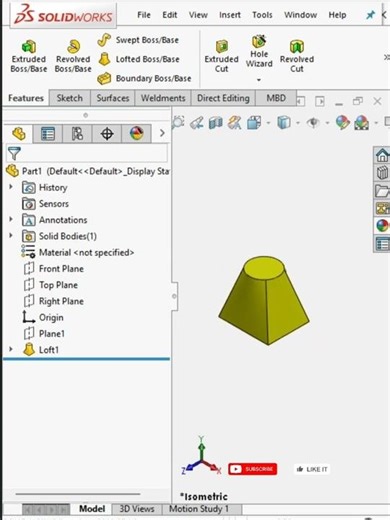The image size is (390, 520).
Task: Open Appearances color ball in task pane
Action: point(382,226)
